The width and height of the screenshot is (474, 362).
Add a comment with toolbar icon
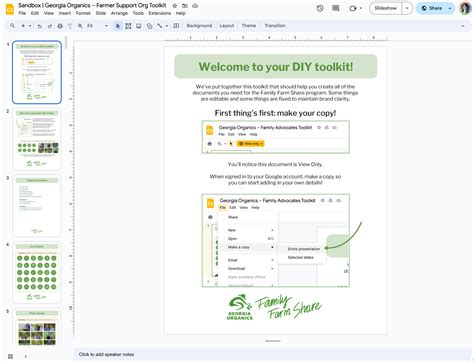click(176, 26)
